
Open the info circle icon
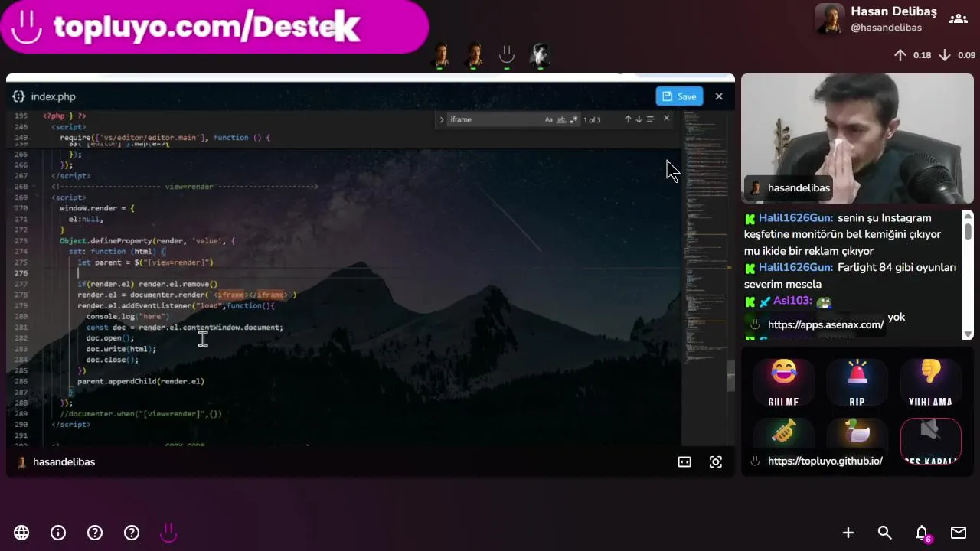[58, 533]
